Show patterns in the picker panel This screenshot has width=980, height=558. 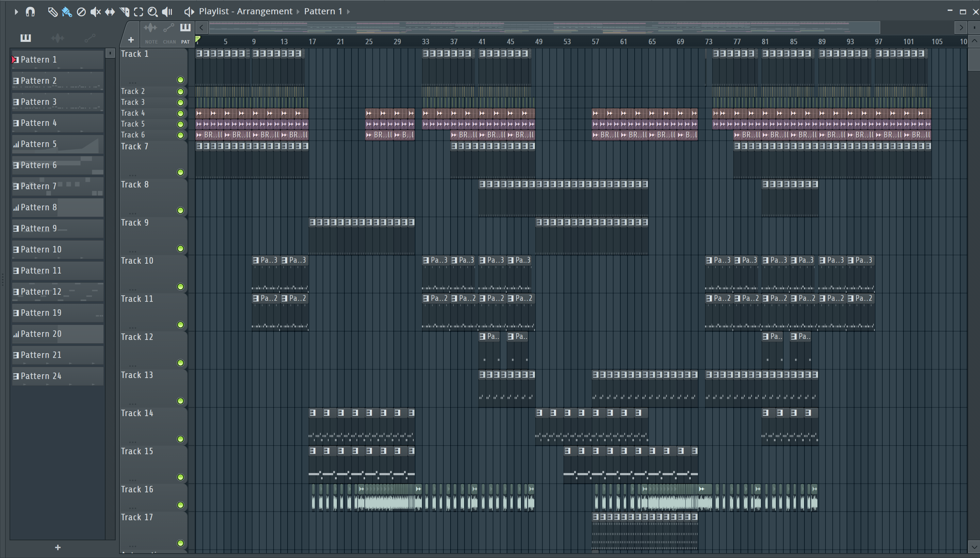25,37
